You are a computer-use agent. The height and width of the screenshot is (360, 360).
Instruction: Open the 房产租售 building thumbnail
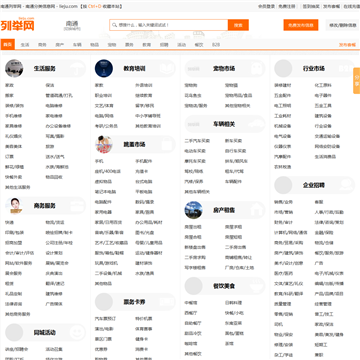(x=194, y=210)
